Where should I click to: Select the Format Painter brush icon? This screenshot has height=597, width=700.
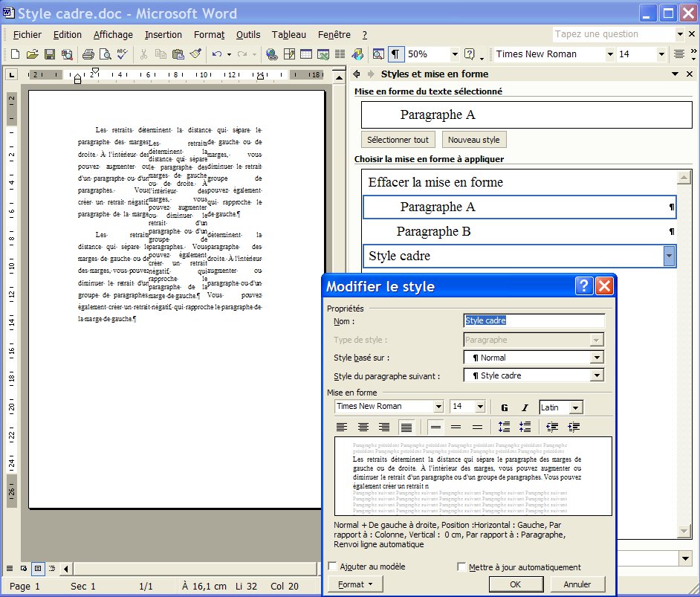click(x=195, y=54)
